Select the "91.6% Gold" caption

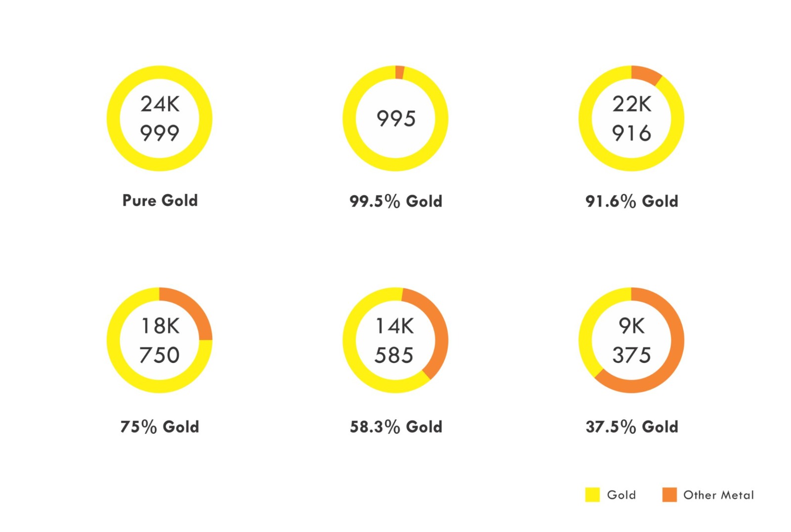[631, 201]
